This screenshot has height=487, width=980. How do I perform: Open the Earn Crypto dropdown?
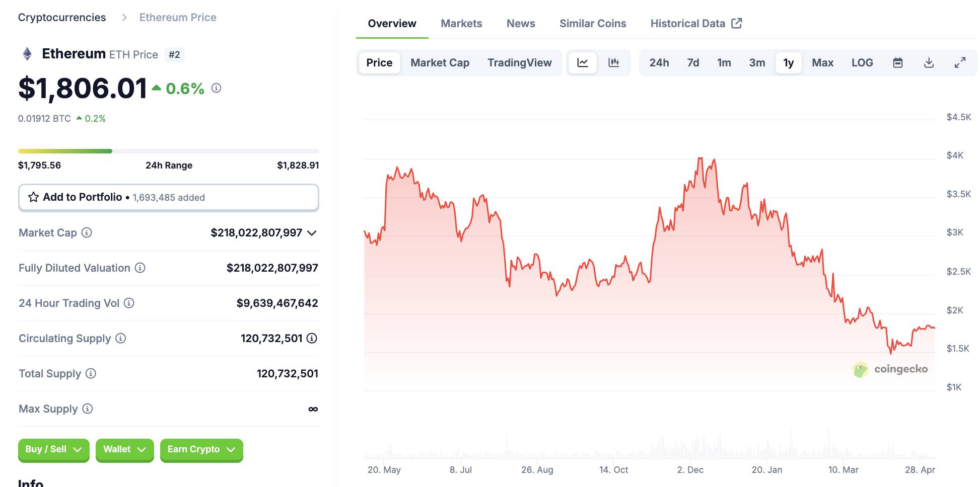201,449
